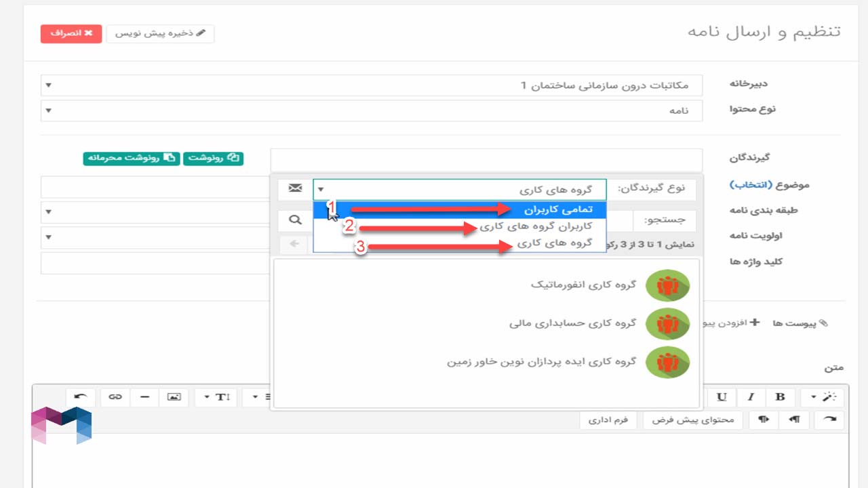Click the موضوع subject input field
This screenshot has height=488, width=868.
click(x=155, y=187)
